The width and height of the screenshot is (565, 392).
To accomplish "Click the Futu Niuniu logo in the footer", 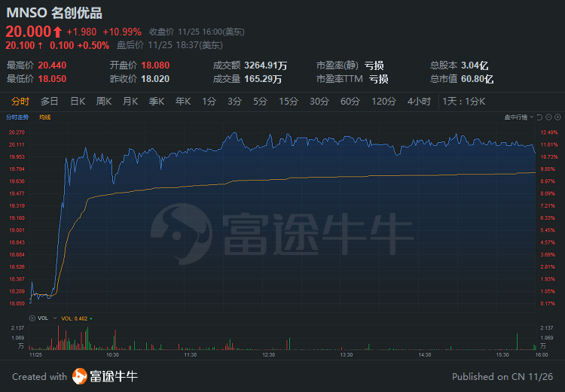I will [x=105, y=376].
